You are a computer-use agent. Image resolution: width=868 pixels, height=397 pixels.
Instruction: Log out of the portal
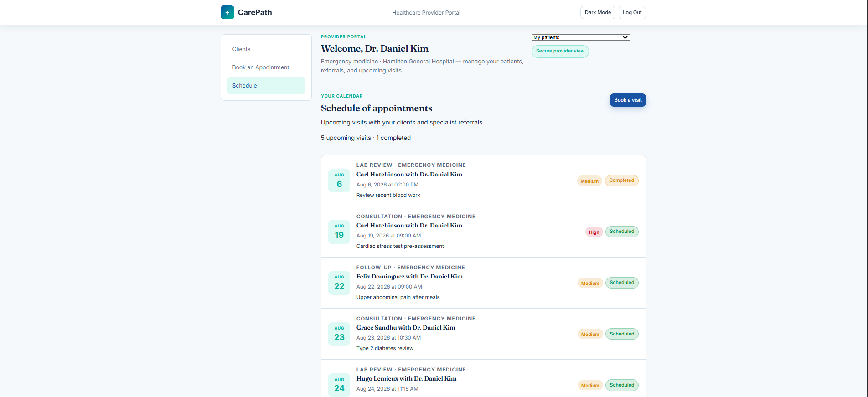point(632,12)
